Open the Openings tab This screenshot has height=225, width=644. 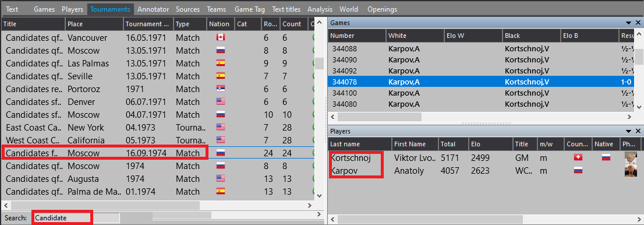click(382, 9)
